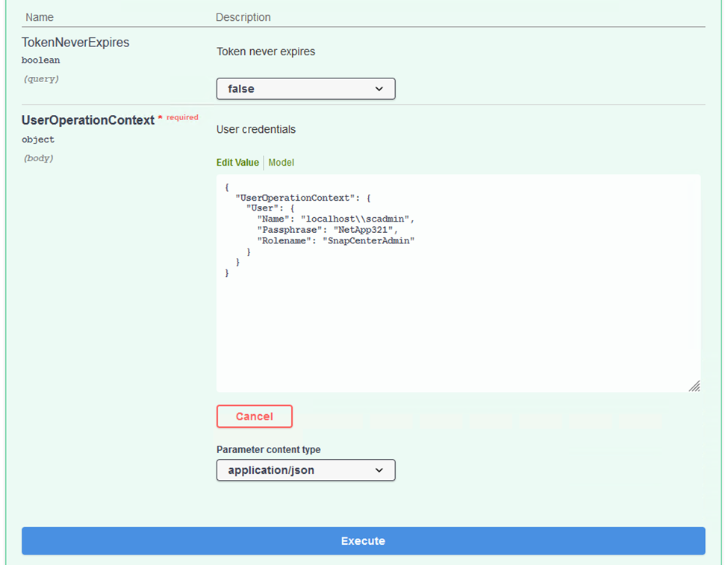The width and height of the screenshot is (728, 565).
Task: Click the UserOperationContext parameter name
Action: [x=87, y=120]
